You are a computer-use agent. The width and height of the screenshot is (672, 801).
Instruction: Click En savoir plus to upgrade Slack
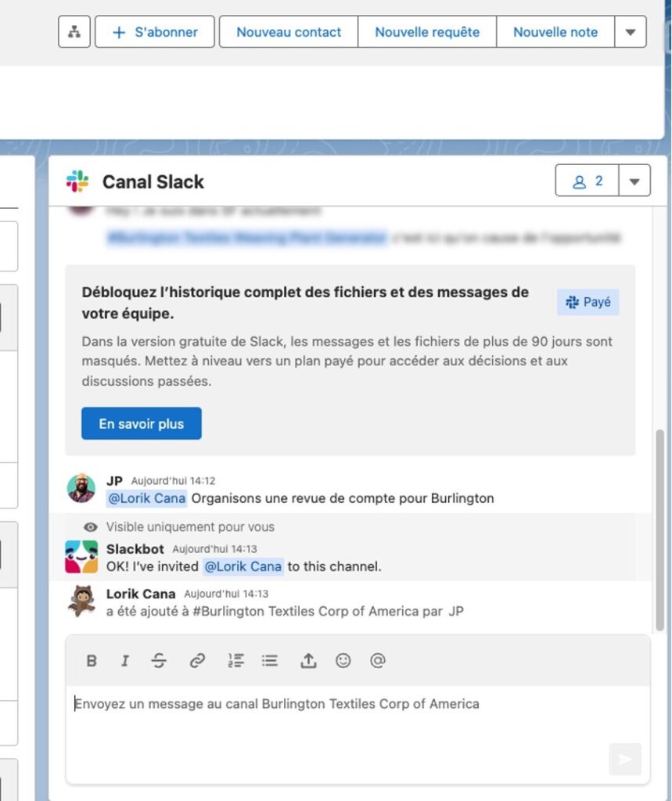tap(141, 422)
